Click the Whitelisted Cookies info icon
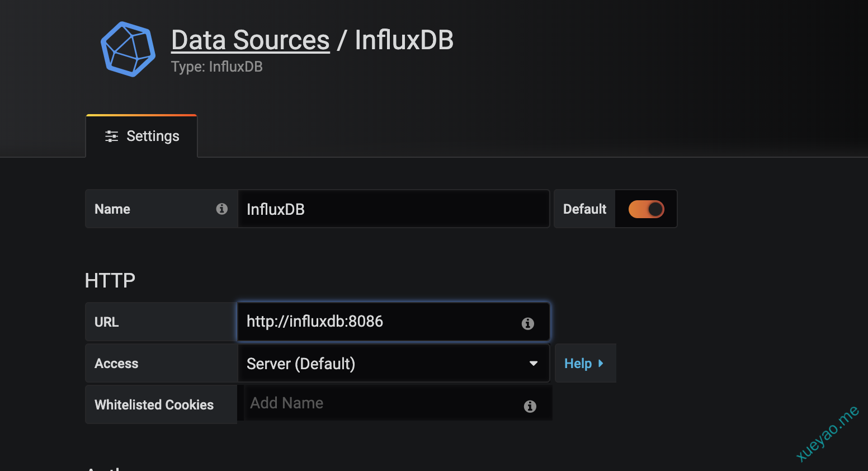 (x=530, y=407)
